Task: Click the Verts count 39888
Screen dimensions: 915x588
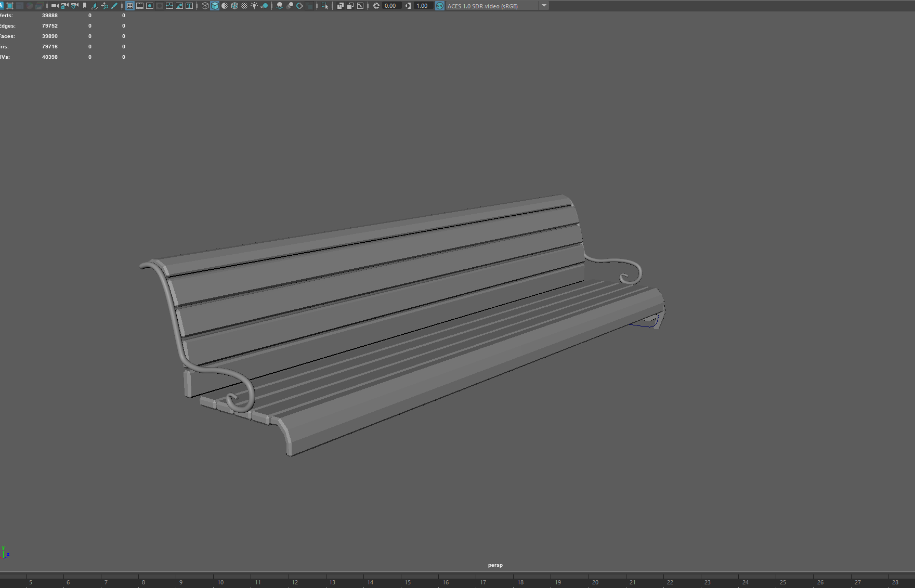Action: (50, 16)
